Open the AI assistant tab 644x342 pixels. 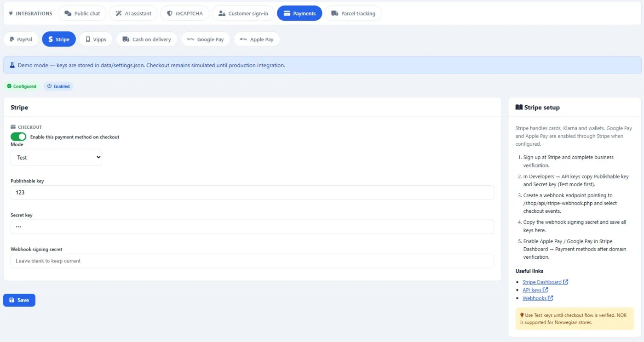(133, 13)
